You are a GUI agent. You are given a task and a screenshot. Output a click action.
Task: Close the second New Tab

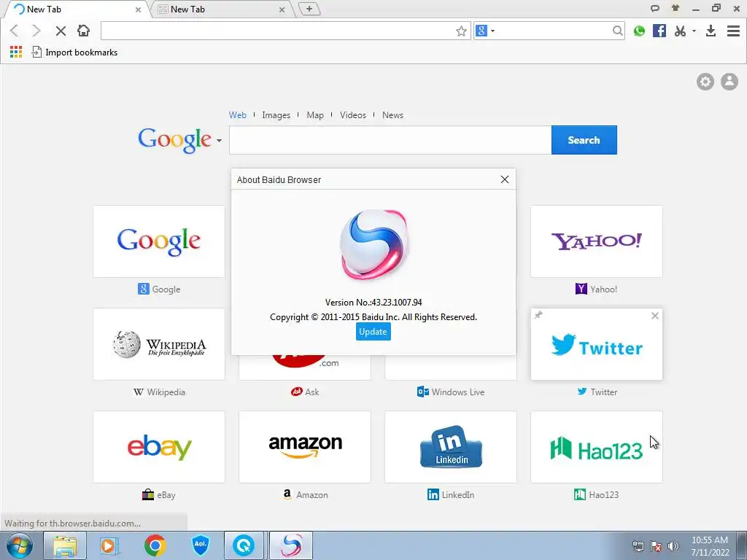tap(282, 9)
